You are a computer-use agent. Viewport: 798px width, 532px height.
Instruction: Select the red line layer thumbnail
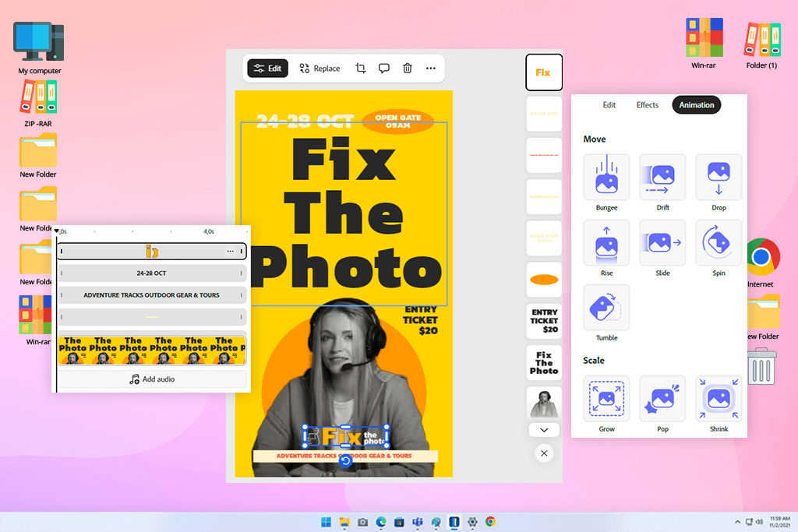click(544, 155)
